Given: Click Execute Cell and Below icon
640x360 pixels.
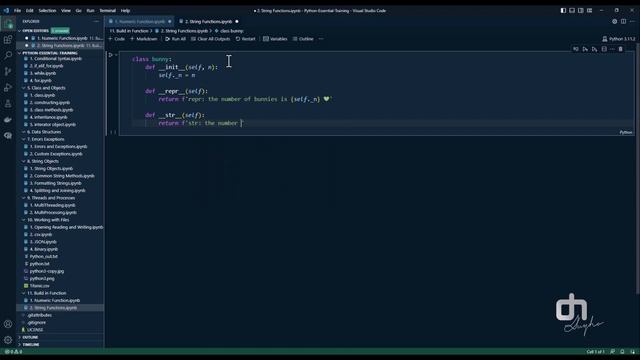Looking at the screenshot, I should [594, 49].
